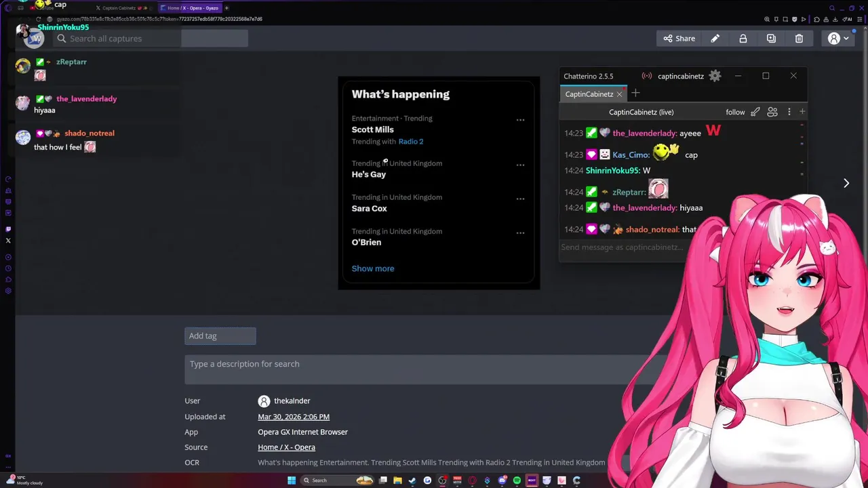
Task: Open the viewer list icon in Chatterino
Action: (x=772, y=112)
